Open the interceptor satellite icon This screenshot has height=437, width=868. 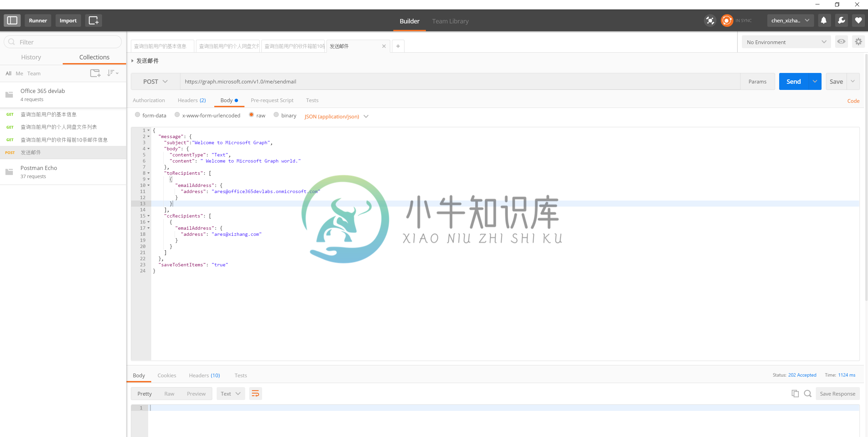click(x=710, y=21)
